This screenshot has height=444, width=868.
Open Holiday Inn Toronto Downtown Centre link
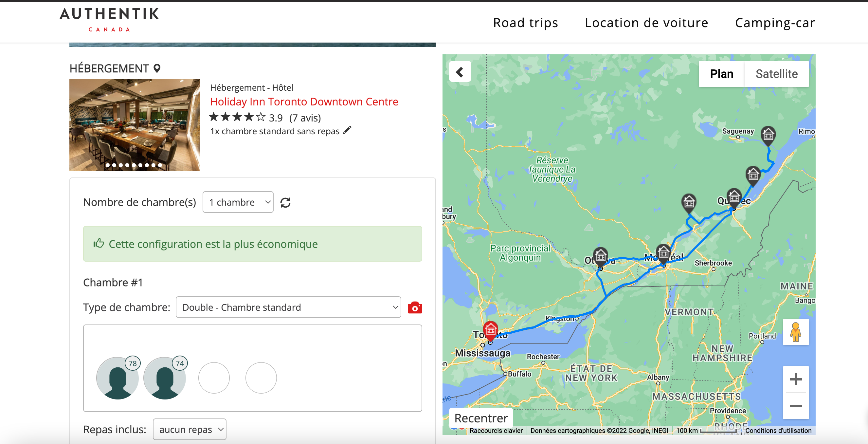[304, 102]
